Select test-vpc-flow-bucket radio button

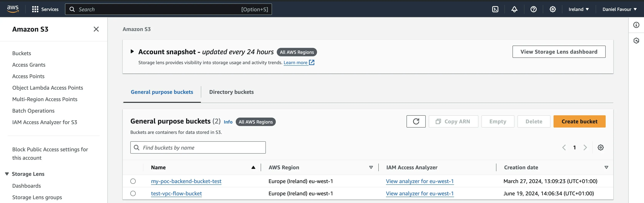click(x=133, y=193)
